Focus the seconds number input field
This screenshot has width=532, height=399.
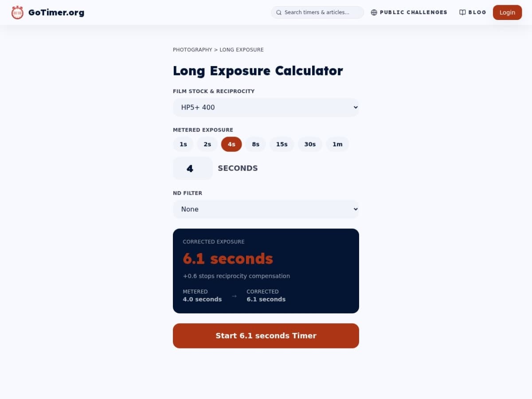(192, 168)
